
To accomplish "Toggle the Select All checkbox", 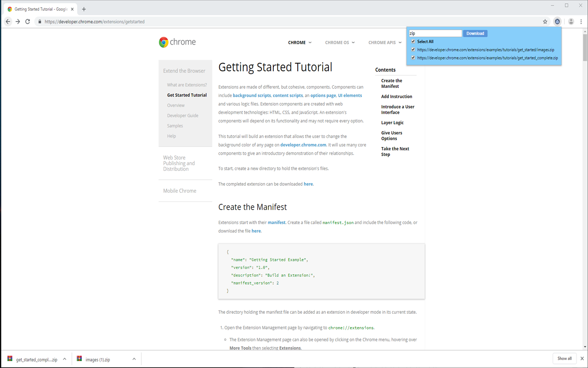I will point(413,41).
